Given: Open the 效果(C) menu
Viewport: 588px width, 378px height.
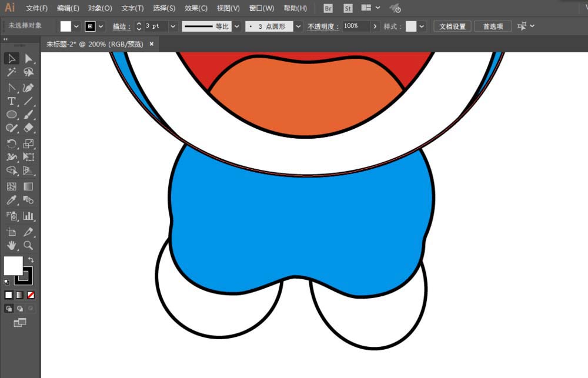Looking at the screenshot, I should pyautogui.click(x=196, y=8).
